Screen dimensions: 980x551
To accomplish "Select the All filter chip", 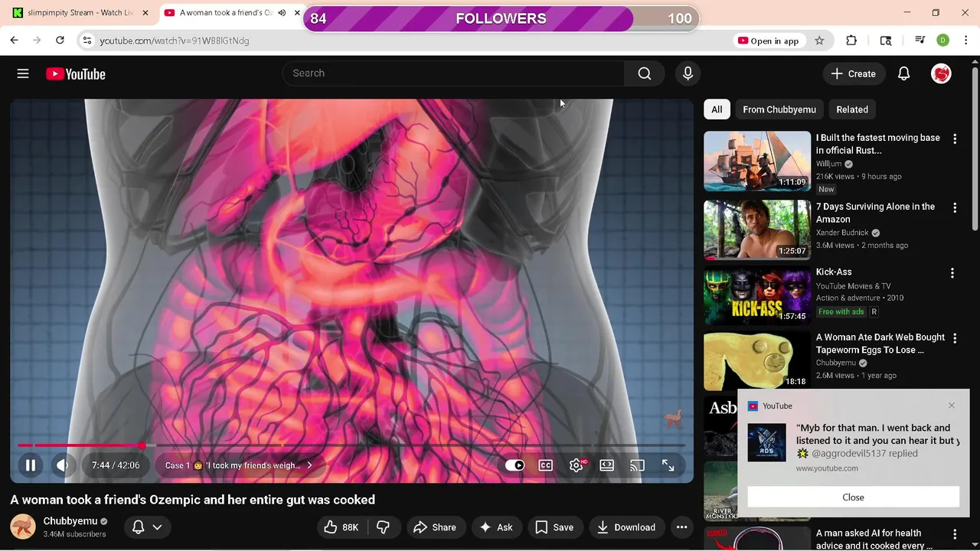I will coord(717,109).
